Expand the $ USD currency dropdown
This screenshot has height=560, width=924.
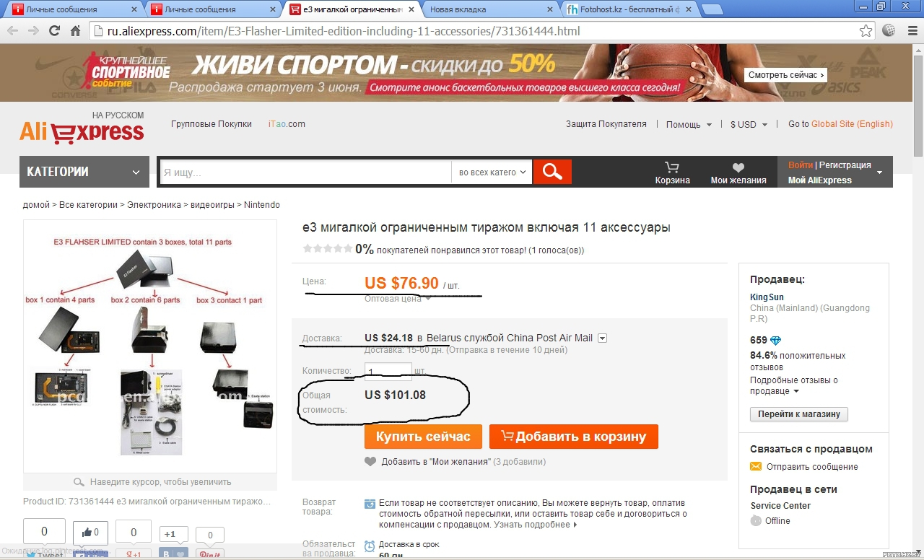749,124
